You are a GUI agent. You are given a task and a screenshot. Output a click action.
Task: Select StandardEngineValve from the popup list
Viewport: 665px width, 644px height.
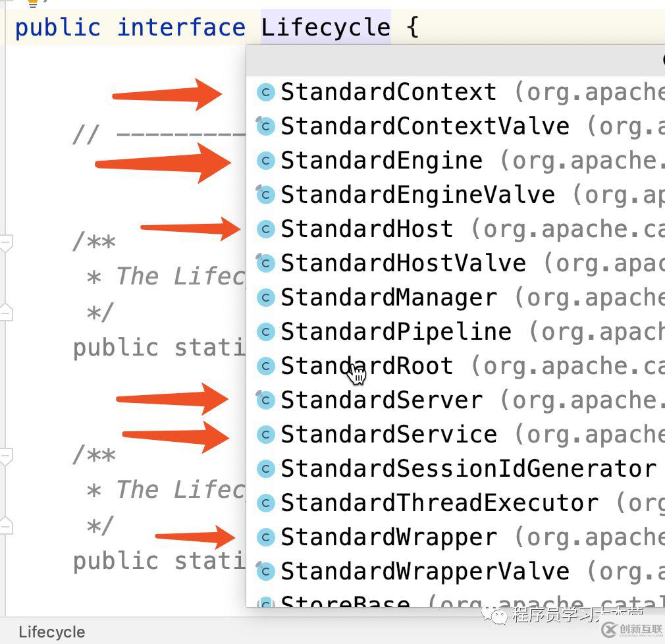pos(417,195)
